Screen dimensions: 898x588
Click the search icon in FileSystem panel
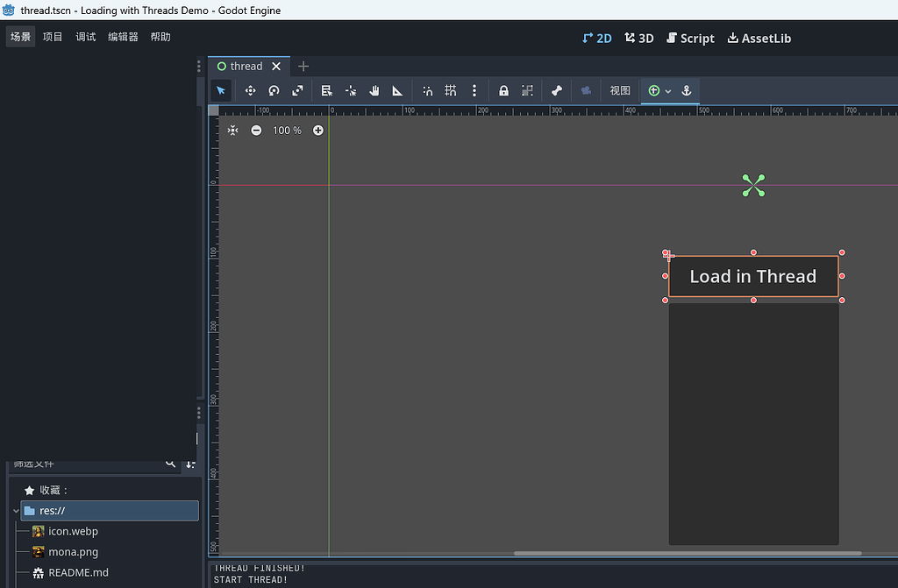click(x=171, y=464)
